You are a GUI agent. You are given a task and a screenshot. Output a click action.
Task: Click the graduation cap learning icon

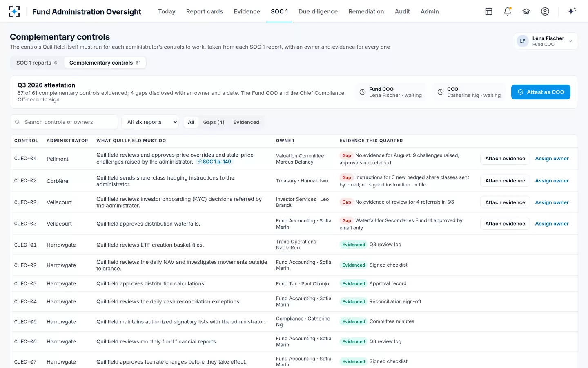coord(526,11)
